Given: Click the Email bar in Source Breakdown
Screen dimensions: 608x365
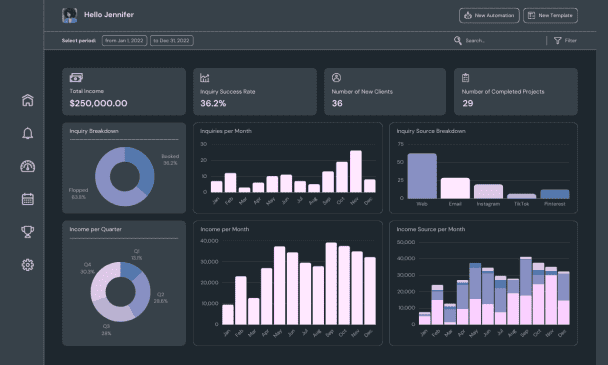Looking at the screenshot, I should click(x=455, y=188).
